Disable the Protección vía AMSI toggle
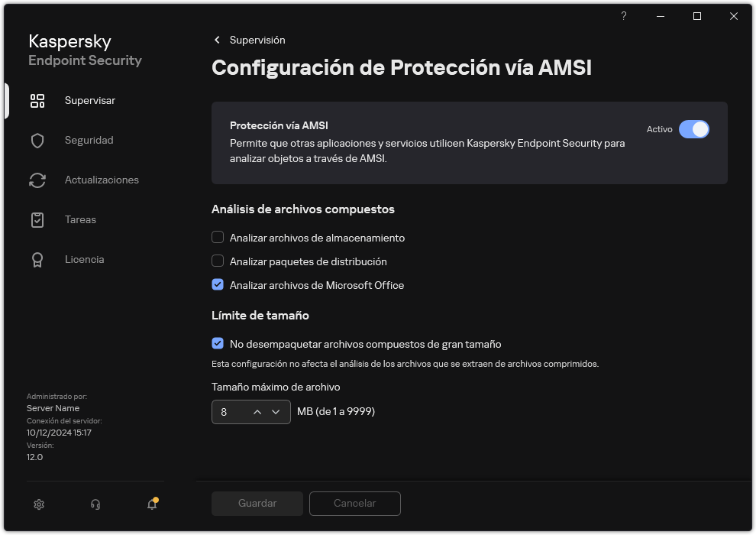 695,129
